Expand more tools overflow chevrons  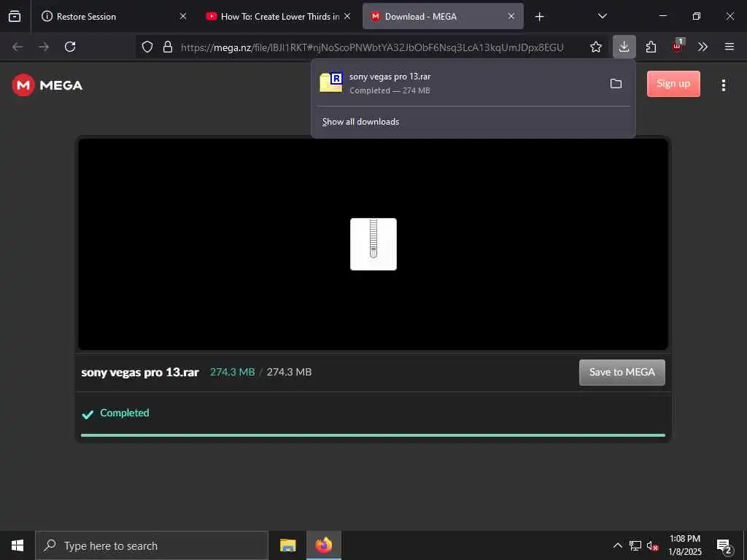click(x=703, y=47)
